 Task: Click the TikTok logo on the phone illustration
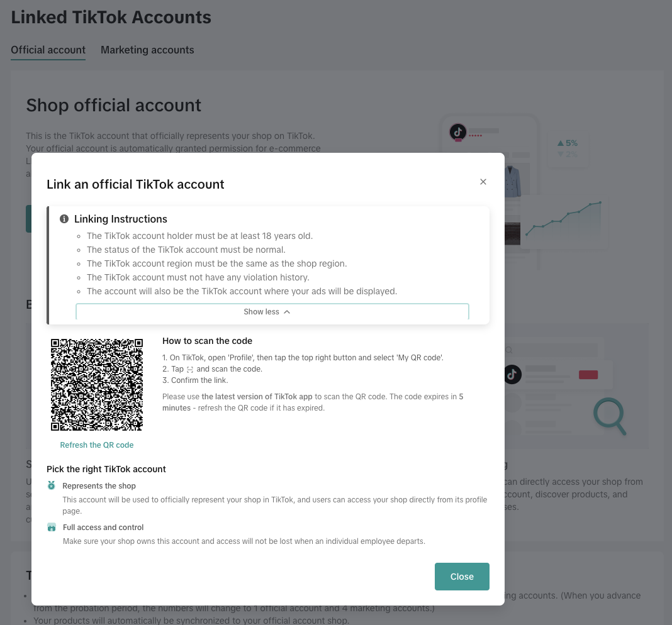457,132
